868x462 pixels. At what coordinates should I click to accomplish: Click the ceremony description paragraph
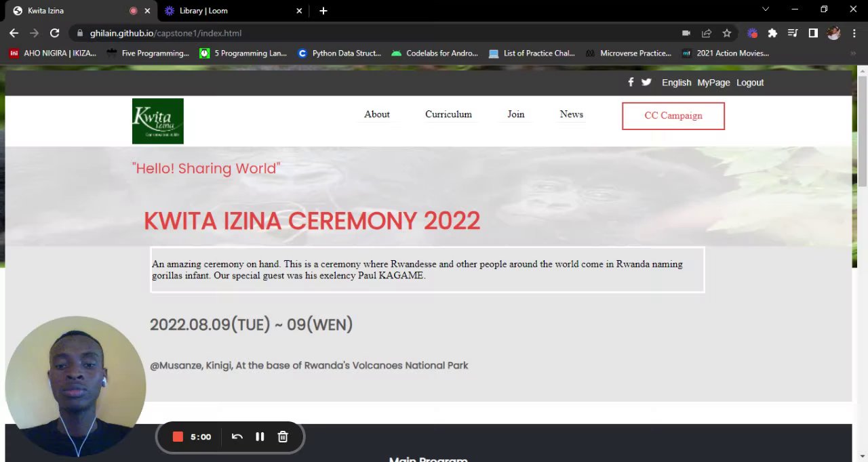(x=427, y=270)
